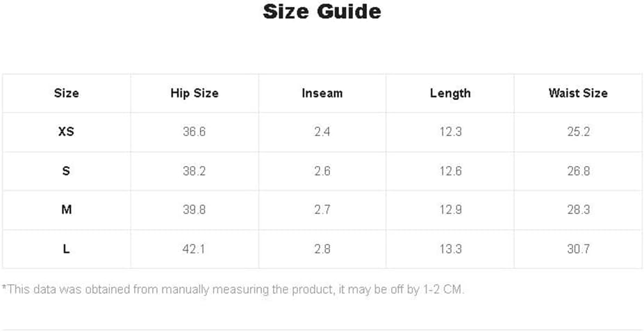Screen dimensions: 644x332
Task: Click the Waist Size column header
Action: click(x=578, y=93)
